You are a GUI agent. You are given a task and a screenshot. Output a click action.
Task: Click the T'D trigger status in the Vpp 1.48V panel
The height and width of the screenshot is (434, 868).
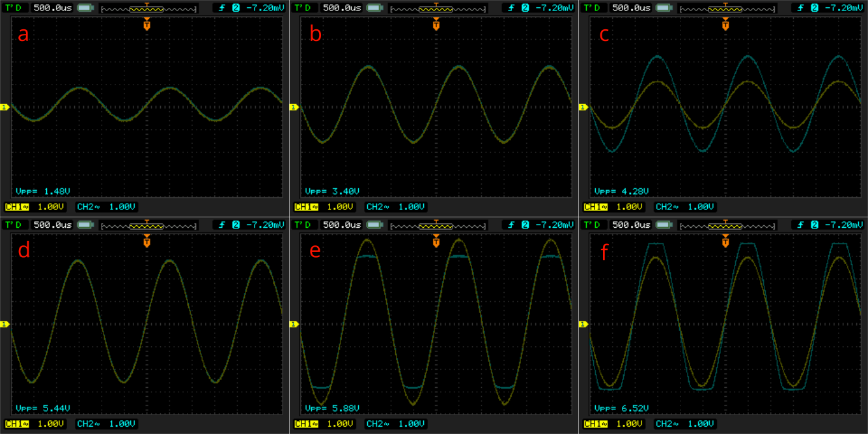click(x=13, y=8)
